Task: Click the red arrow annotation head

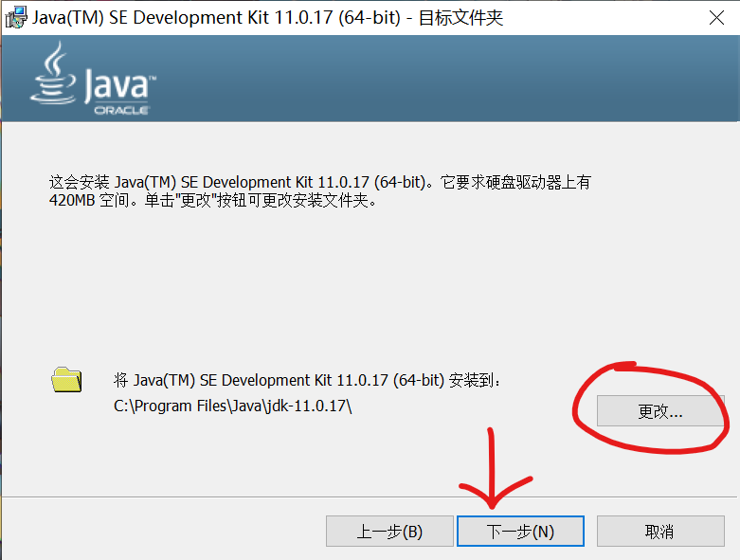Action: (x=493, y=499)
